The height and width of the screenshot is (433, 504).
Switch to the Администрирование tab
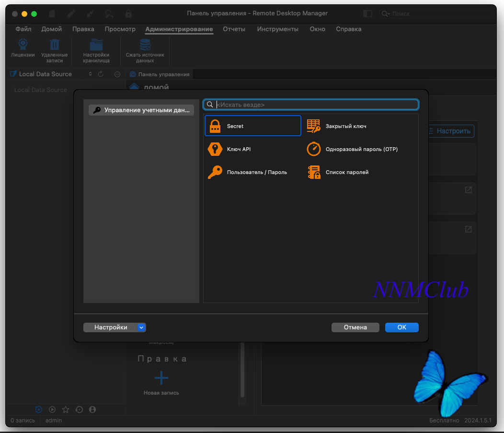pos(179,29)
